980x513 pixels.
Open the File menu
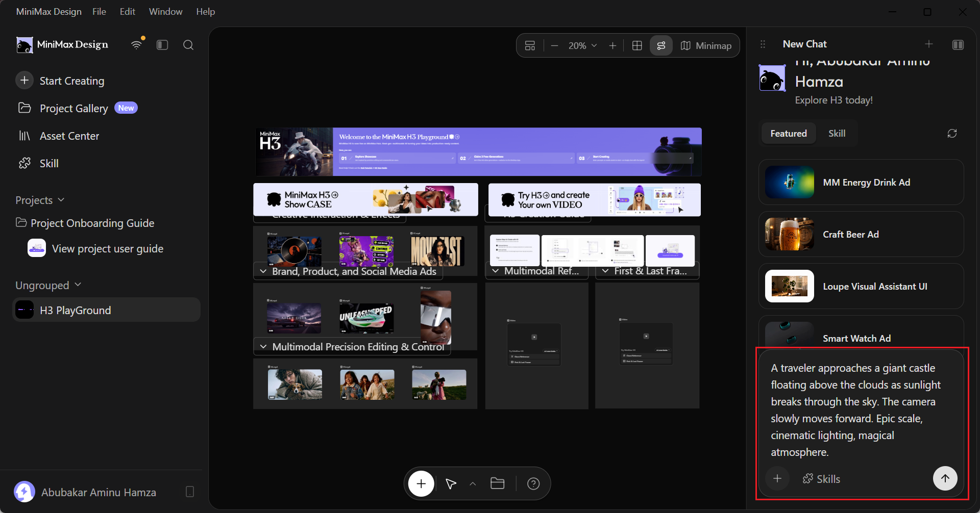pos(99,12)
